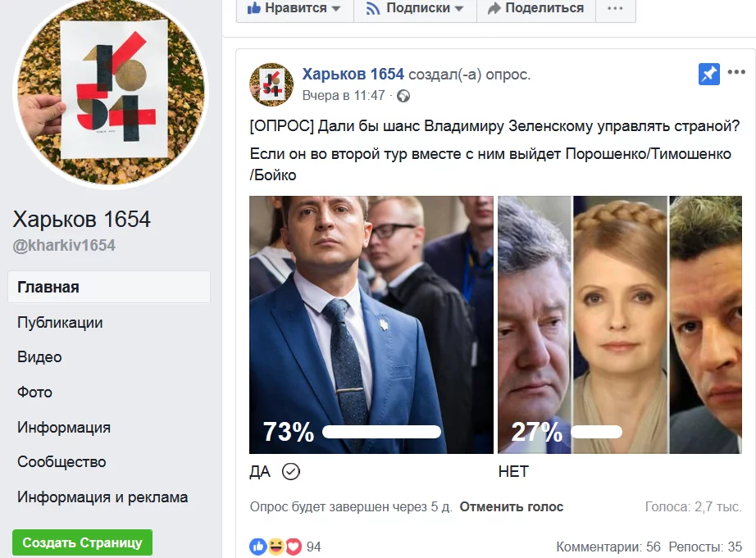
Task: Click the like reaction icon below poll
Action: point(258,547)
